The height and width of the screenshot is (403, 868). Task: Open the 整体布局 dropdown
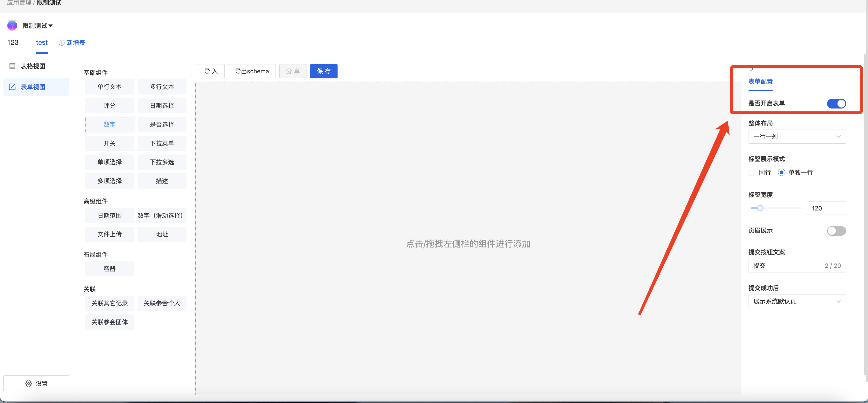[x=797, y=136]
